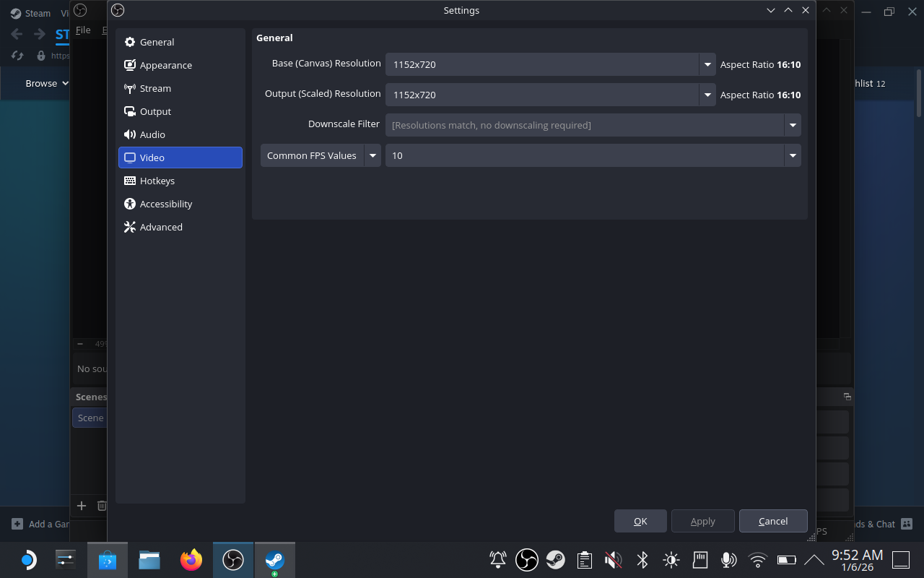Open the Downscale Filter dropdown
Viewport: 924px width, 578px height.
pyautogui.click(x=792, y=125)
